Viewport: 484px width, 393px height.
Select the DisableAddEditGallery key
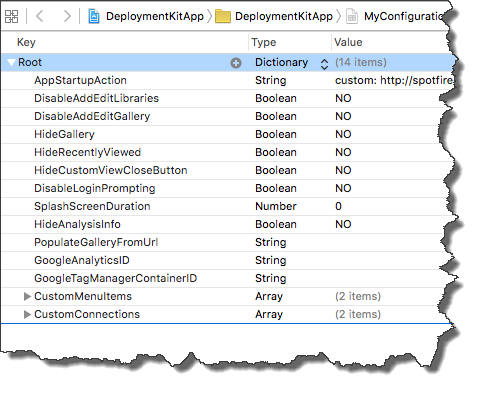tap(92, 116)
